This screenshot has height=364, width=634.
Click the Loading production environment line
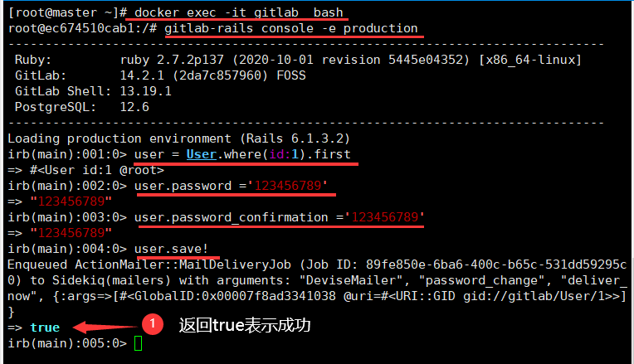click(x=178, y=138)
